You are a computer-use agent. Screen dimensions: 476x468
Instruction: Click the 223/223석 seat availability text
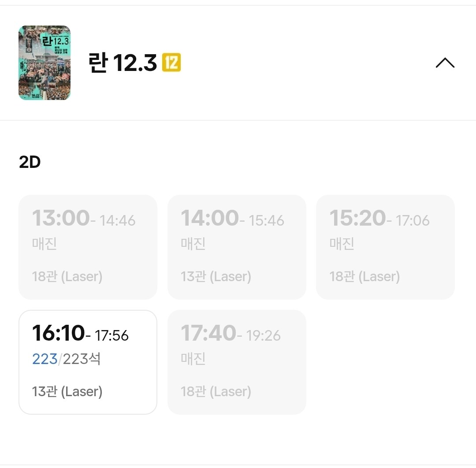[67, 359]
